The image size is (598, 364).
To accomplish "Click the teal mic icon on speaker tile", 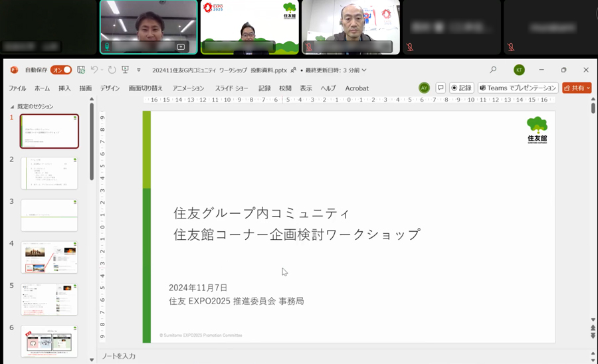I will (x=107, y=47).
